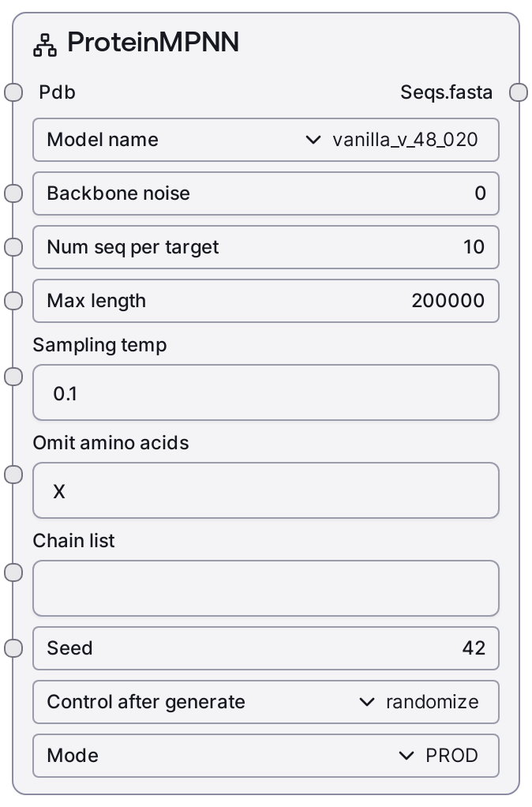Open the Mode dropdown set to PROD
The image size is (532, 807).
(265, 756)
